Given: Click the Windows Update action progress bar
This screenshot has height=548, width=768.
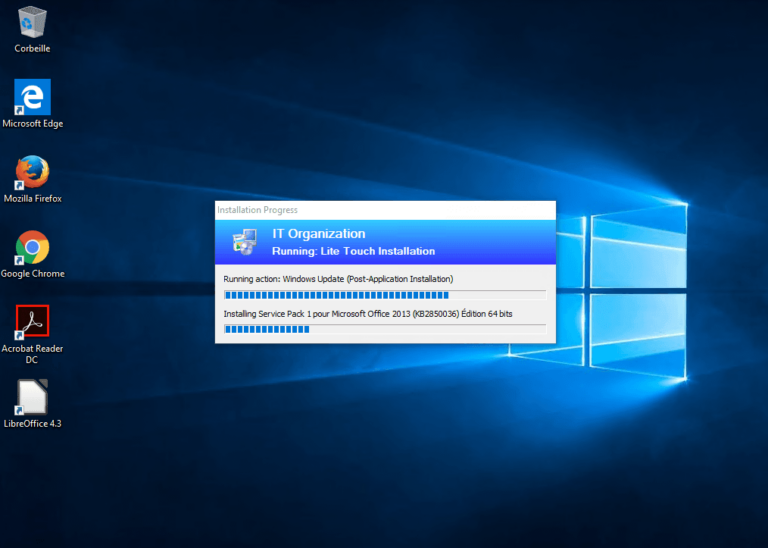Looking at the screenshot, I should (385, 295).
